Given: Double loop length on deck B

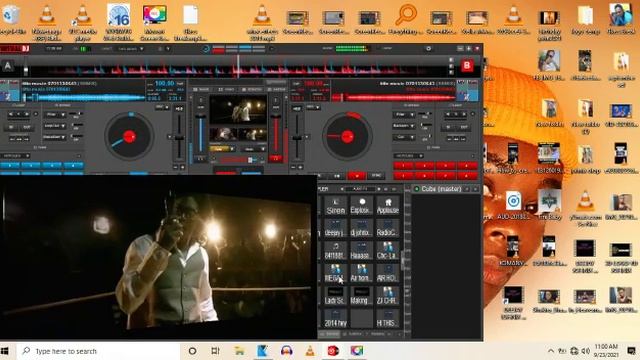Looking at the screenshot, I should tap(464, 114).
